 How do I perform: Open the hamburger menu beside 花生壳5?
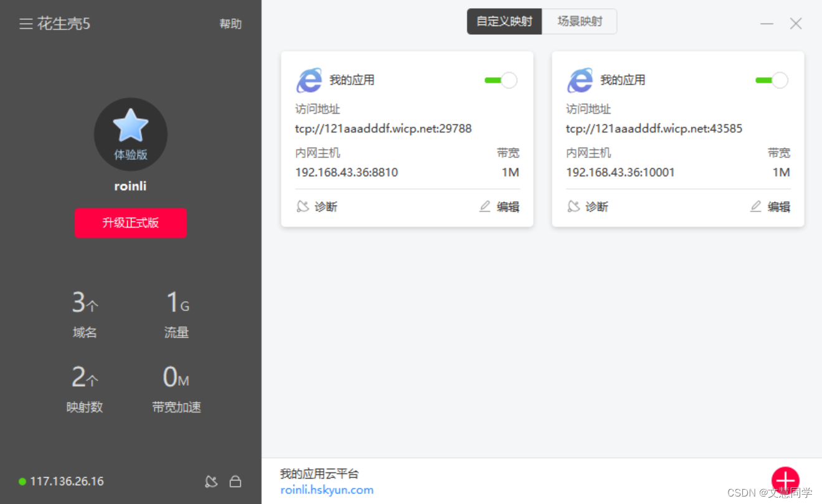[26, 24]
